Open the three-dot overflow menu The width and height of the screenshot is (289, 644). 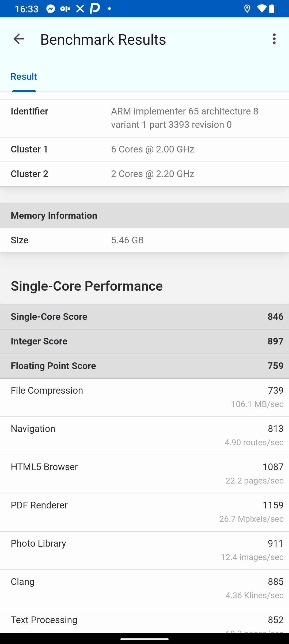274,39
